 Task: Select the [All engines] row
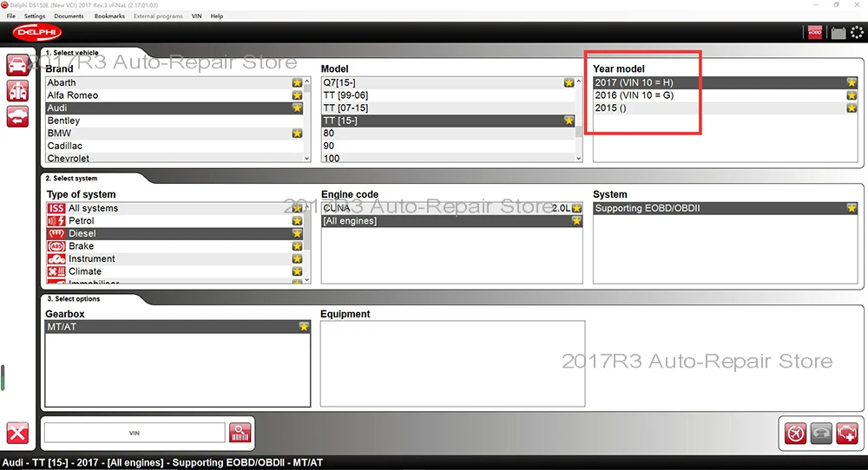(x=451, y=220)
